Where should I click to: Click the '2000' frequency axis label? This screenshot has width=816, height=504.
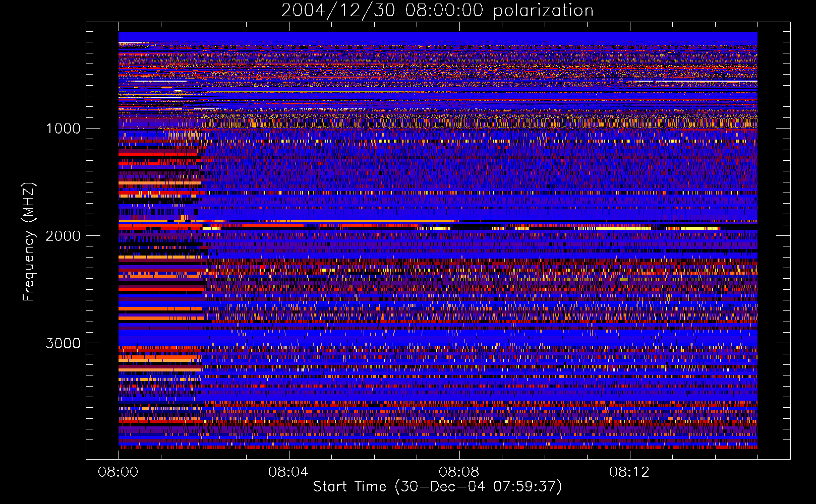click(x=63, y=236)
